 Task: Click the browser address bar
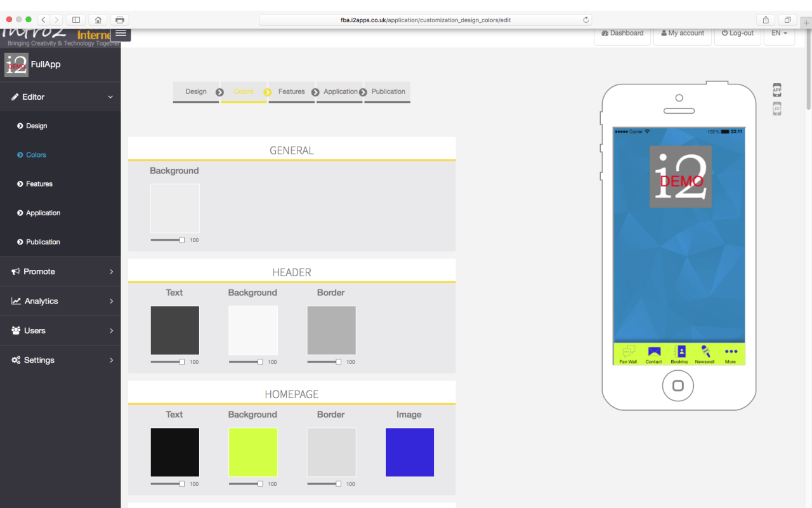coord(425,20)
